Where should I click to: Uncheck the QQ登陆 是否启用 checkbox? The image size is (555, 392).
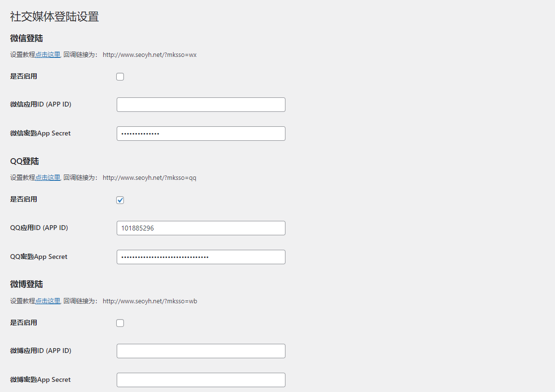click(x=120, y=200)
